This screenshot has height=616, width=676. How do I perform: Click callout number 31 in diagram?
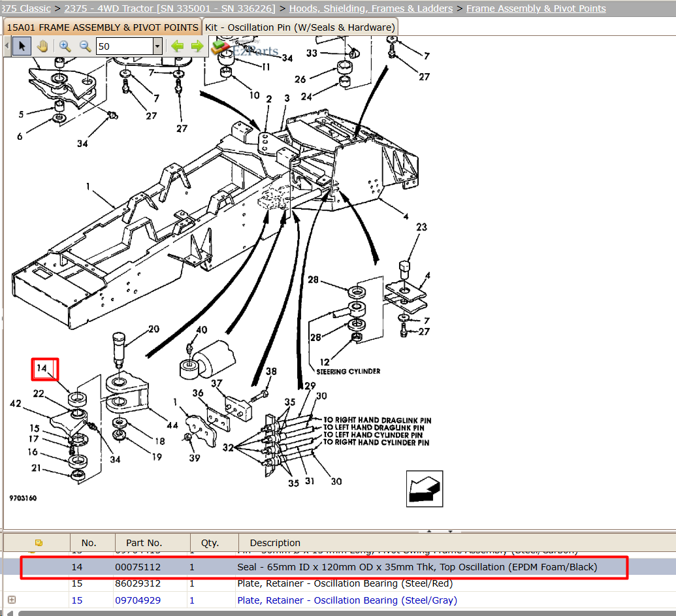pyautogui.click(x=310, y=481)
